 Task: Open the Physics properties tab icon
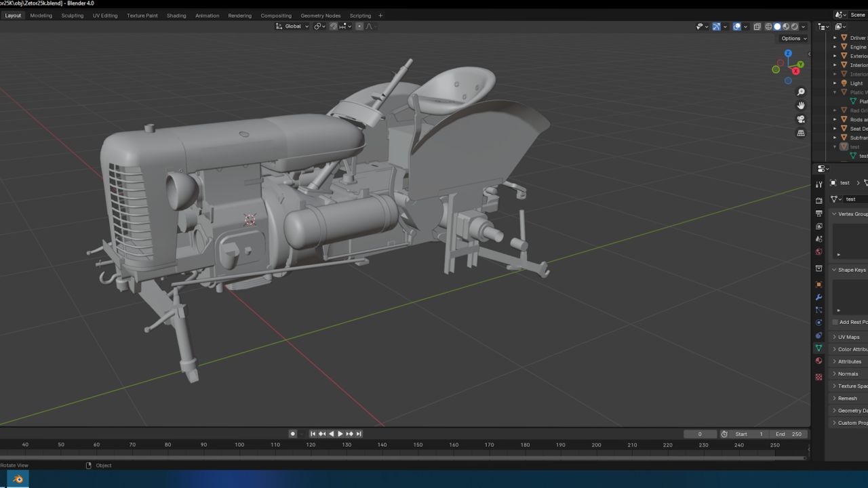819,323
